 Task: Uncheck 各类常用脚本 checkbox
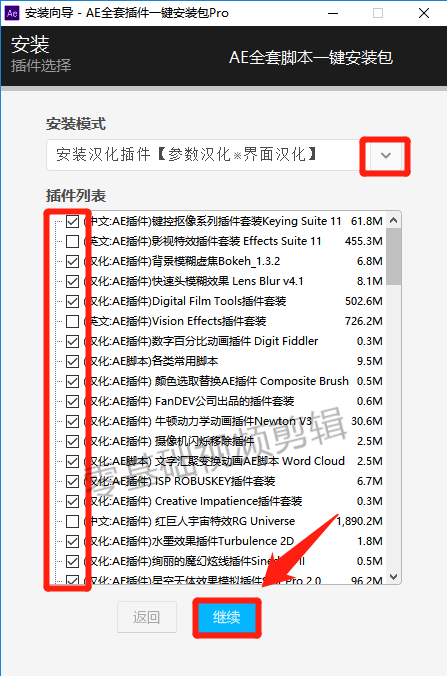(72, 361)
